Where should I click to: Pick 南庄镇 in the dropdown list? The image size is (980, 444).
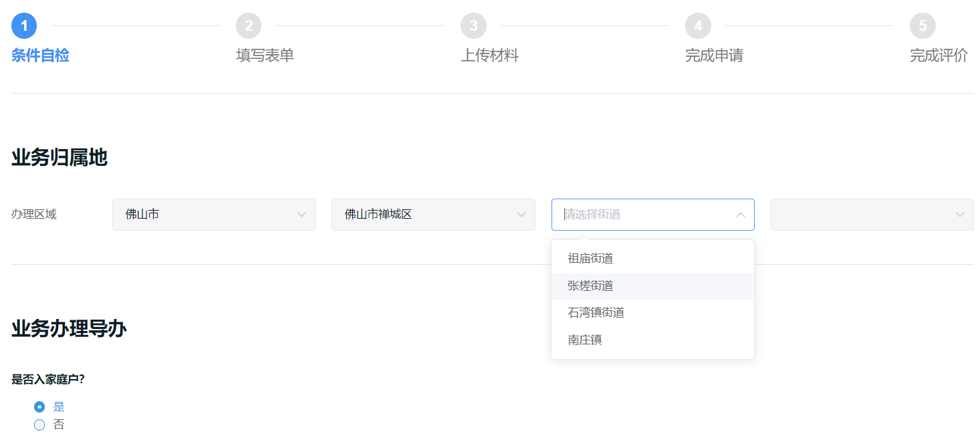click(x=585, y=340)
